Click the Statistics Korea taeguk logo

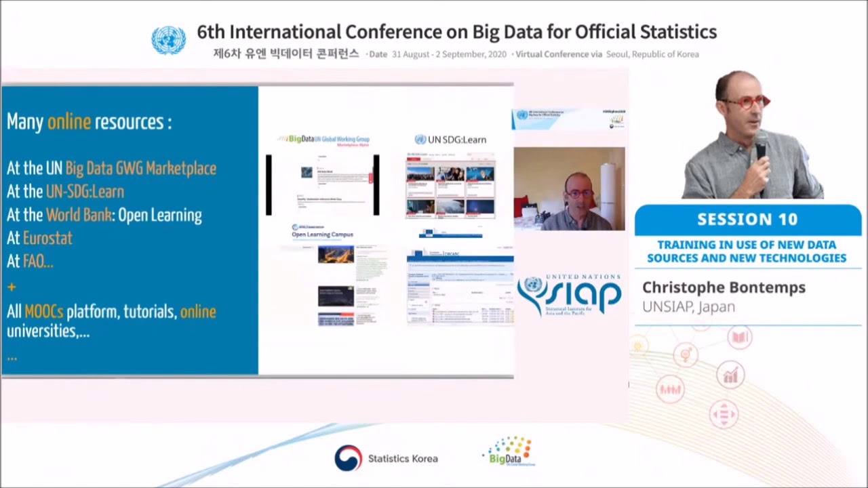(x=349, y=458)
